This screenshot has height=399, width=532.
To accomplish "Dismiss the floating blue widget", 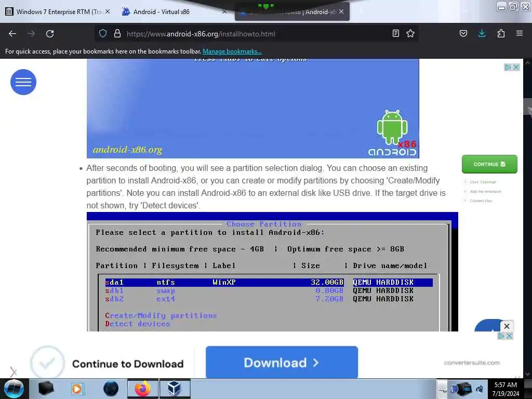I will click(507, 326).
